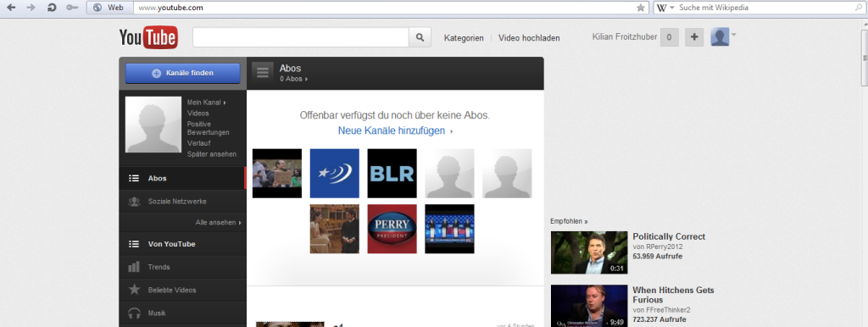
Task: Open Später ansehen link
Action: [x=211, y=154]
